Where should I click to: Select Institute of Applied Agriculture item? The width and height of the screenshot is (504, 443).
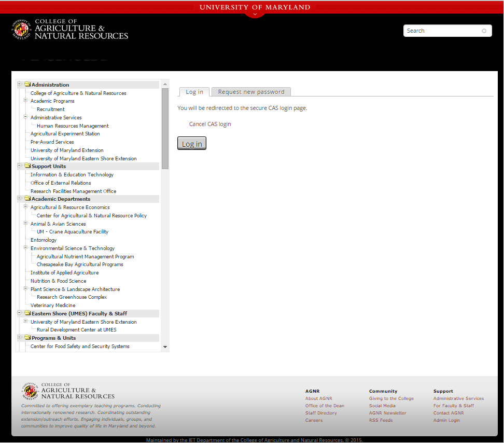pyautogui.click(x=65, y=273)
